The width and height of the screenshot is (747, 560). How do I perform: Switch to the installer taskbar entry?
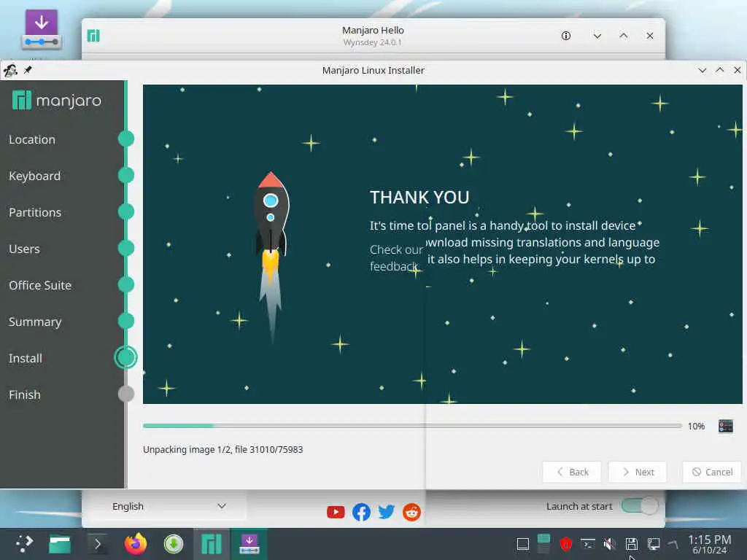tap(249, 544)
